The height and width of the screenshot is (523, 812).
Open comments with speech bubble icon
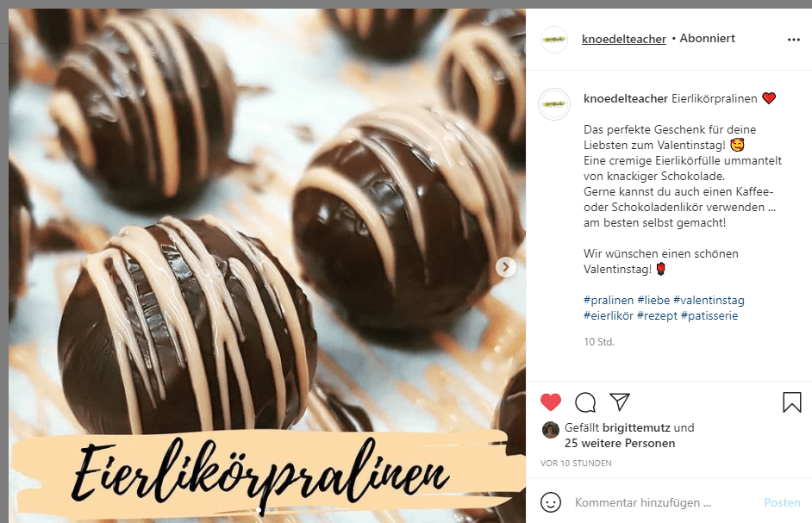pyautogui.click(x=585, y=402)
